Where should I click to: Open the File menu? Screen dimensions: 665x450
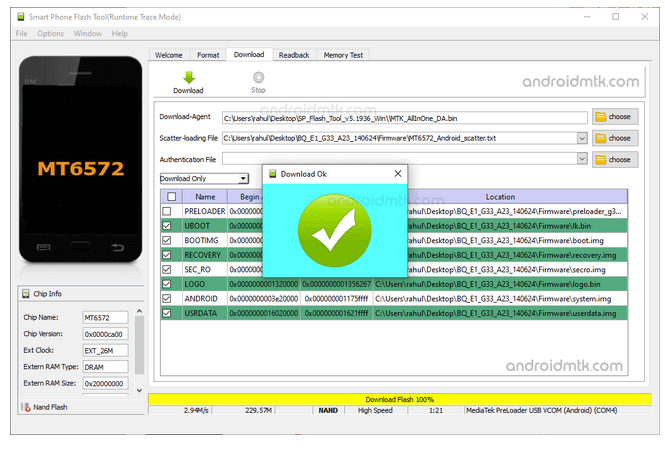(21, 34)
